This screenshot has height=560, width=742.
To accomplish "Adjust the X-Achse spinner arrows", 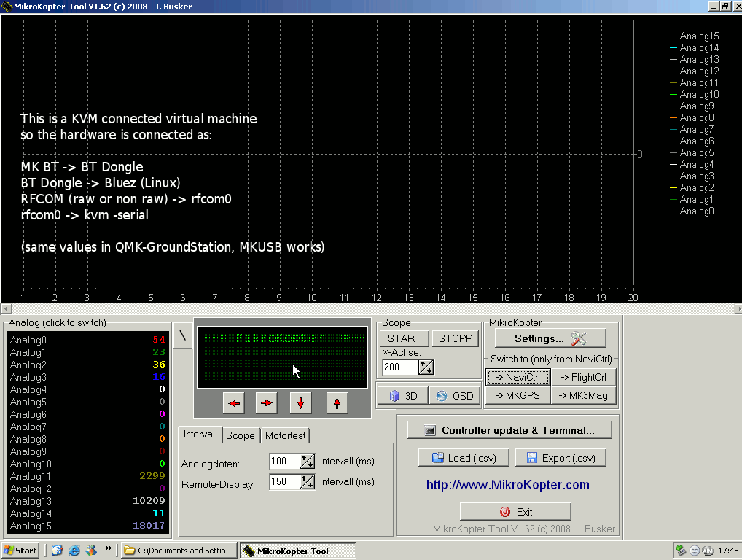I will click(426, 367).
